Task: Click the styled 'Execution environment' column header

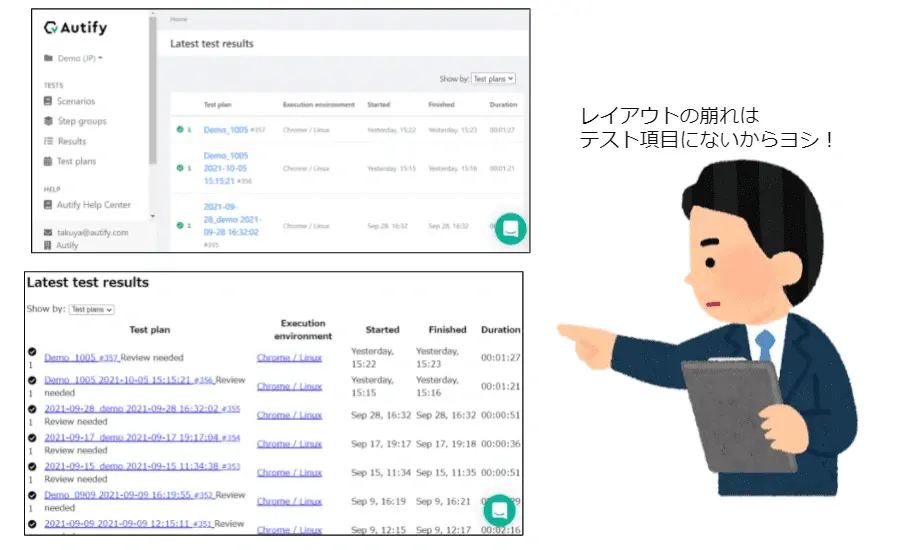Action: pos(319,105)
